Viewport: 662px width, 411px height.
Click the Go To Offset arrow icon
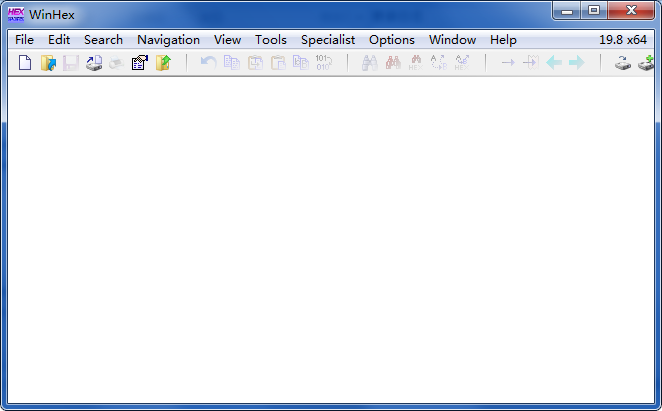508,63
